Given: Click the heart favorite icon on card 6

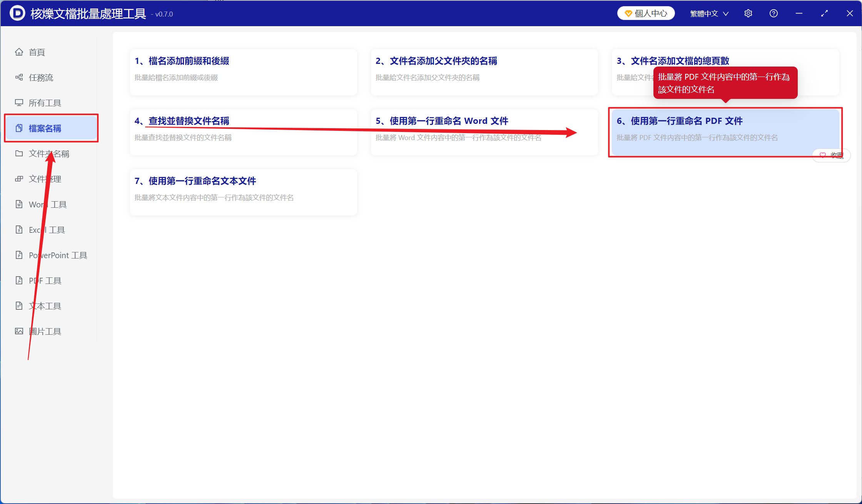Looking at the screenshot, I should 823,155.
